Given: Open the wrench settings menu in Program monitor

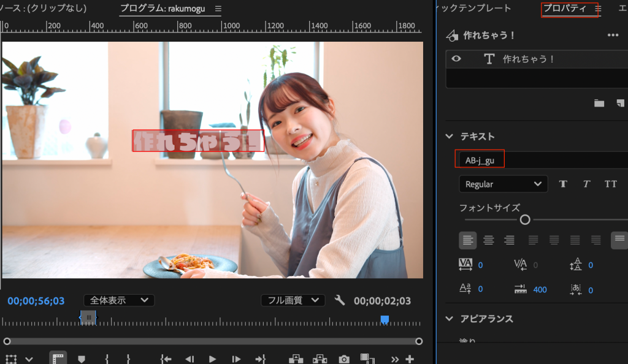Looking at the screenshot, I should (340, 300).
